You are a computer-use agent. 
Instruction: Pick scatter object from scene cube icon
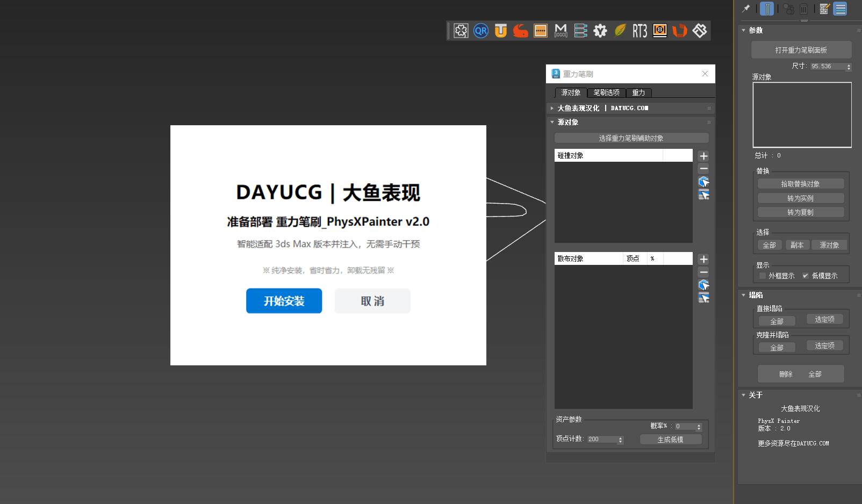703,285
